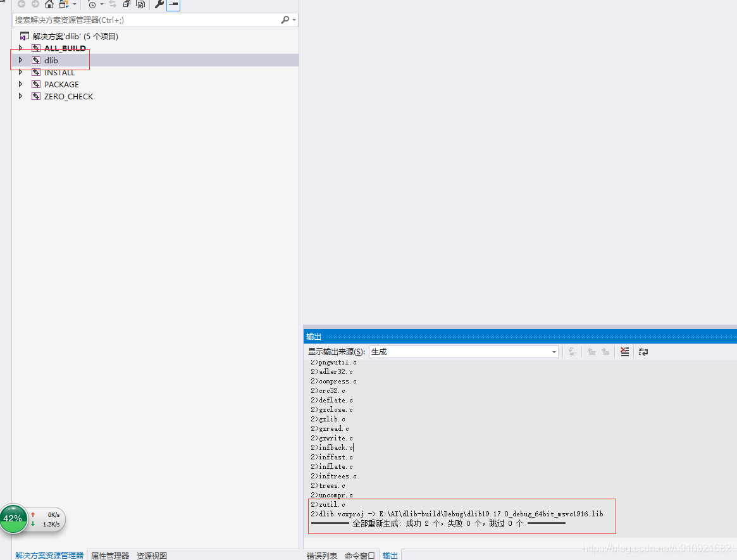737x560 pixels.
Task: Select the dlib project in the tree
Action: (x=51, y=60)
